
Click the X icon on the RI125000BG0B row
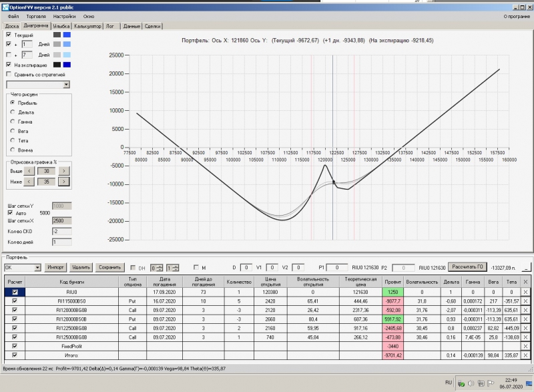click(x=525, y=337)
